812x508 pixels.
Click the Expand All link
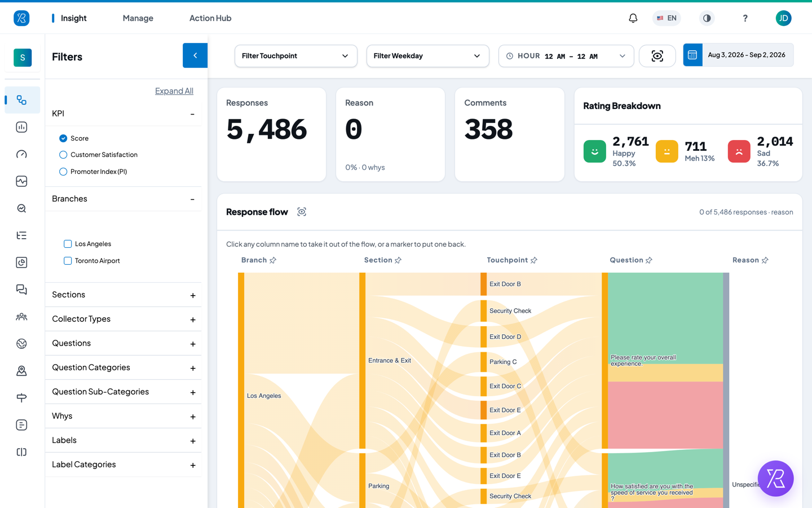[174, 91]
